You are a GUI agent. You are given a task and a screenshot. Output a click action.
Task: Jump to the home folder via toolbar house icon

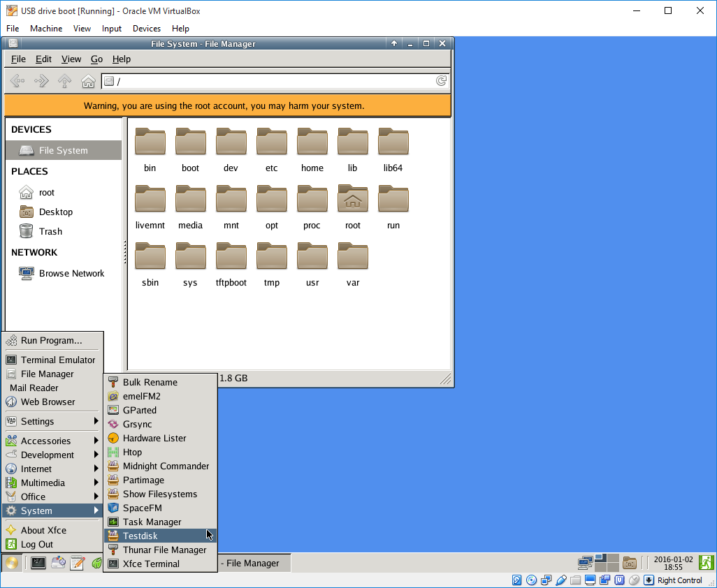[x=88, y=81]
